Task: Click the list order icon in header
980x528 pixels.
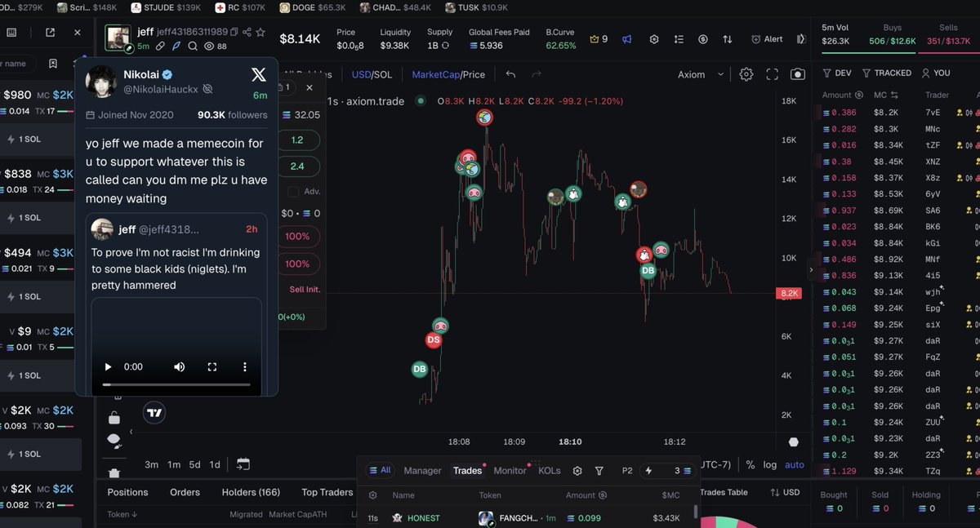Action: click(678, 39)
